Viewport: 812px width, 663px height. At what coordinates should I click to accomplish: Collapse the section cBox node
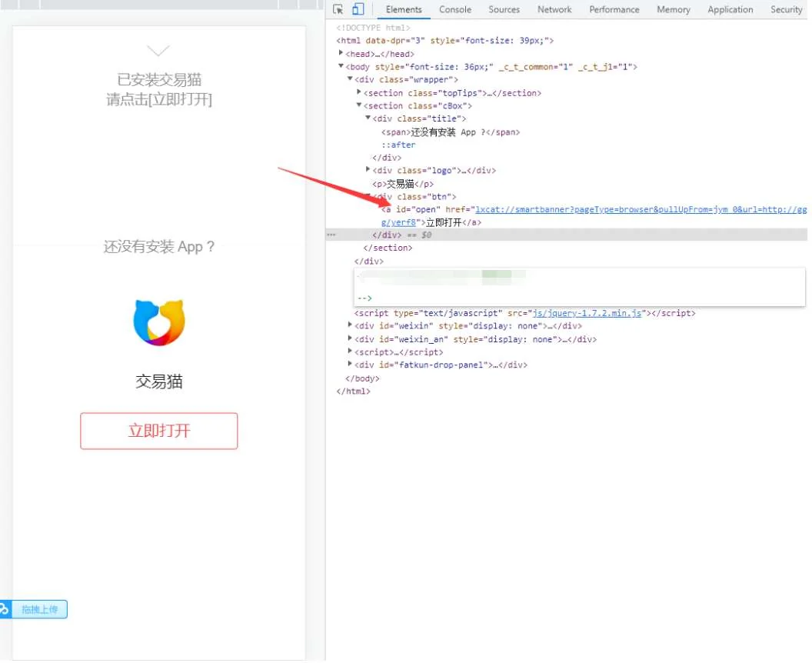359,106
